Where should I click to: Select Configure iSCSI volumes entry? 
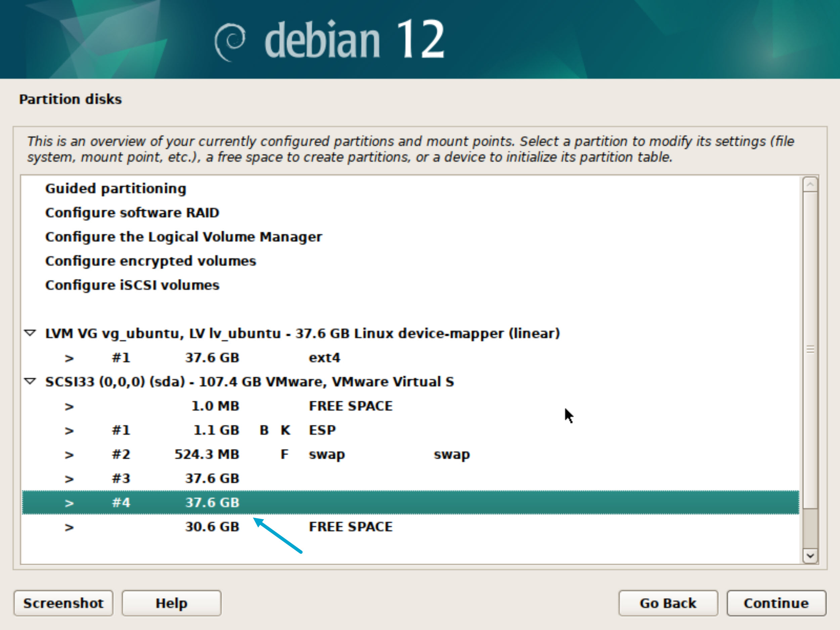tap(132, 285)
